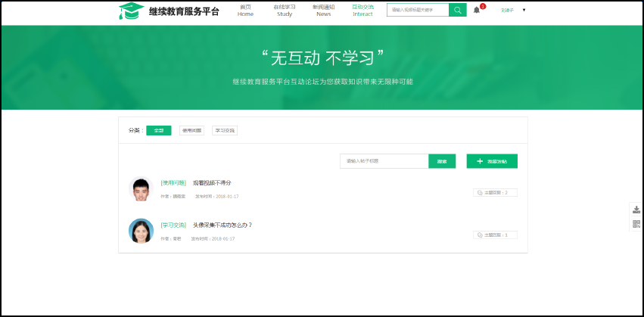Click the male author avatar
The width and height of the screenshot is (644, 317).
click(141, 189)
